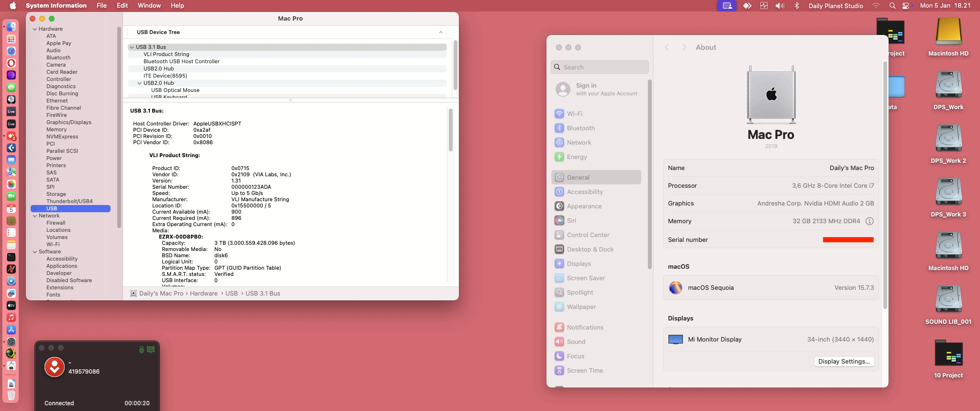Screen dimensions: 980x411
Task: Launch Opera browser from the Dock
Action: click(11, 63)
